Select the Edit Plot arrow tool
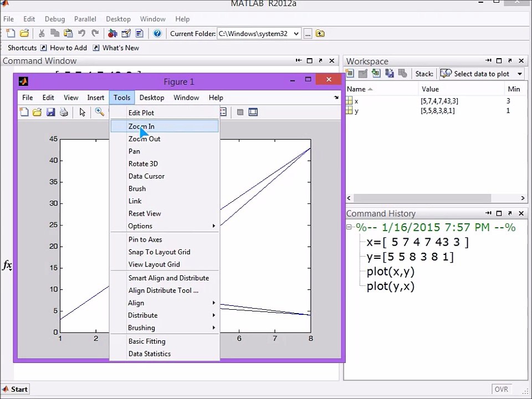This screenshot has width=532, height=399. pyautogui.click(x=82, y=112)
